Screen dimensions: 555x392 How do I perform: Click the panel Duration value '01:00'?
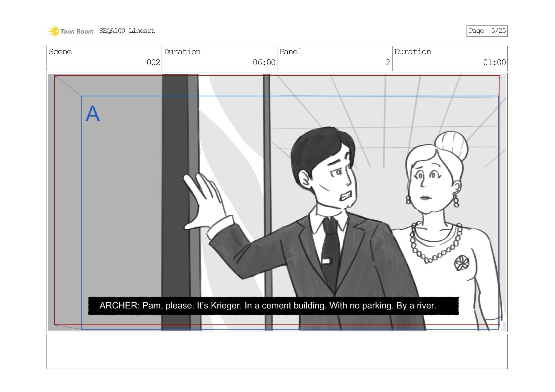coord(494,62)
